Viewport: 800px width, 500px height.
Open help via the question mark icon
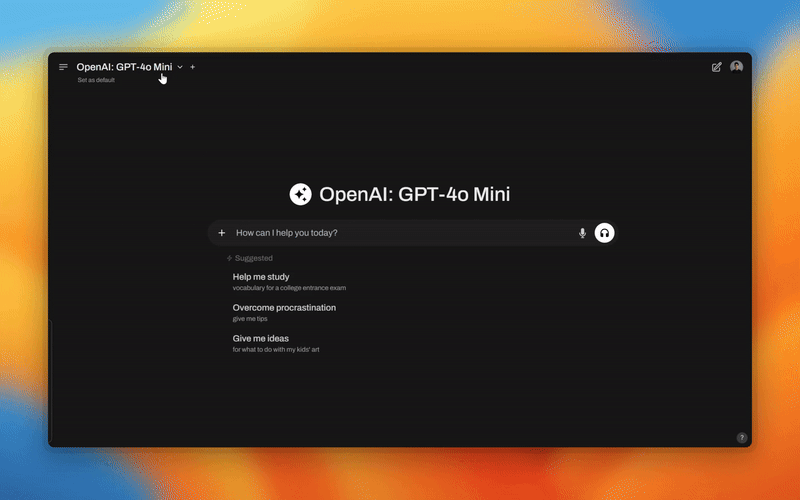coord(742,437)
